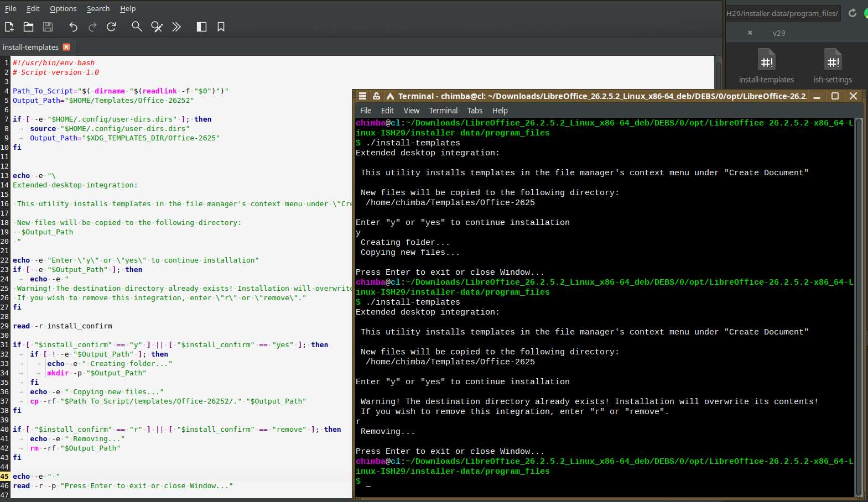Click the double-chevron Go To icon
The width and height of the screenshot is (868, 502).
click(176, 27)
